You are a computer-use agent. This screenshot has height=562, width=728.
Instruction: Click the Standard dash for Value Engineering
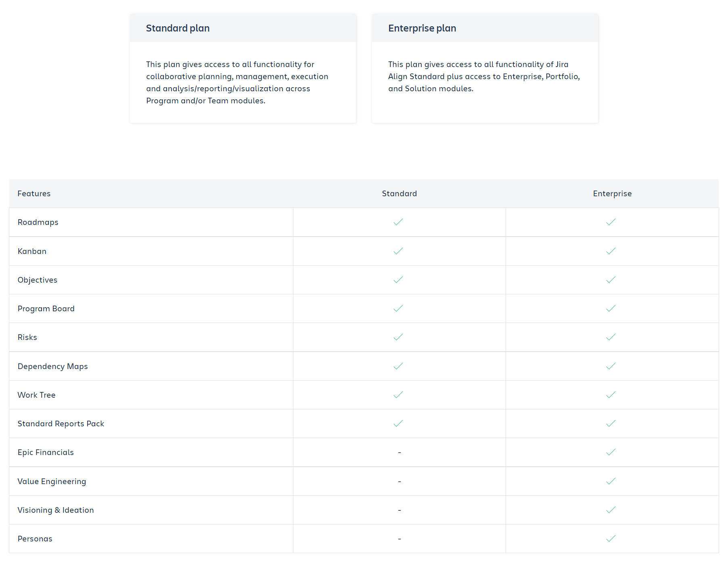[x=400, y=482]
